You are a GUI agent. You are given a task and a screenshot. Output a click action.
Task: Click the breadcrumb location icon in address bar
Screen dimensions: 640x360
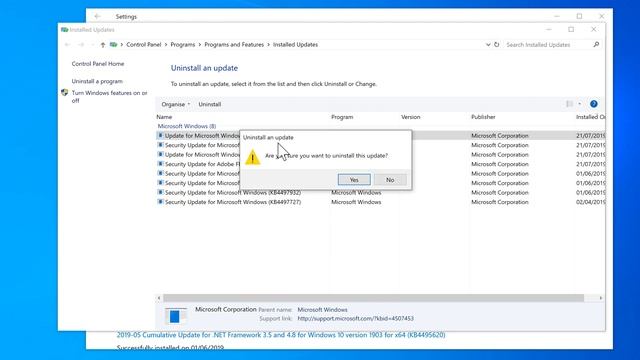pos(113,44)
